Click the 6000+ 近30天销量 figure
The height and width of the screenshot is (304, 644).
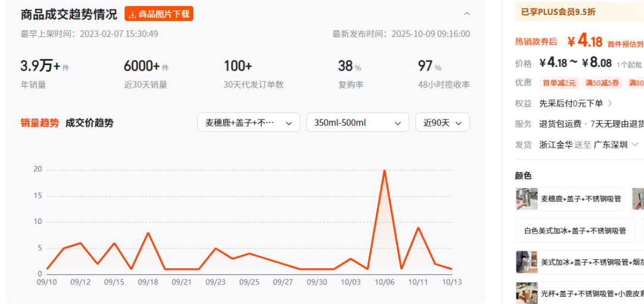[x=142, y=66]
